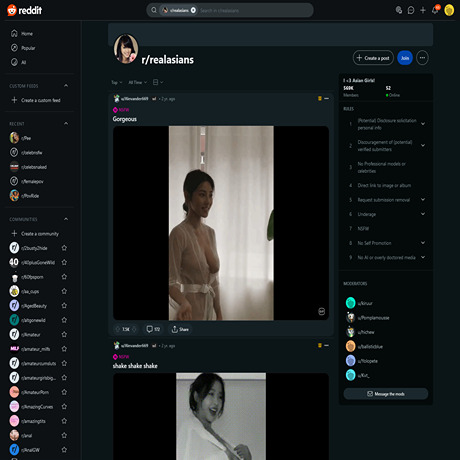Toggle favorite star for r/Amateur
This screenshot has height=460, width=460.
(x=64, y=334)
